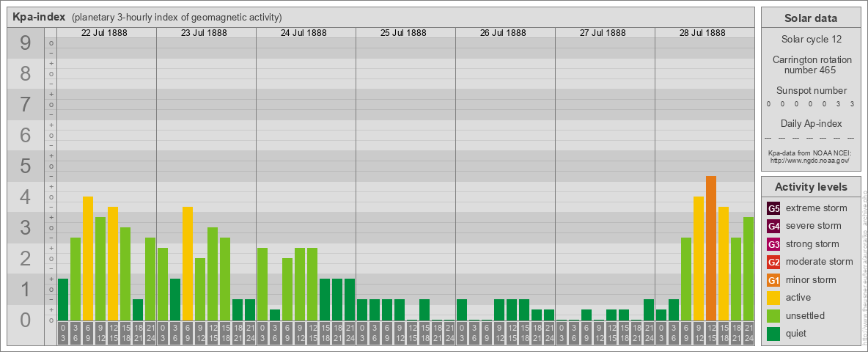Select the 28 Jul 1888 date header
This screenshot has width=868, height=352.
pos(702,33)
